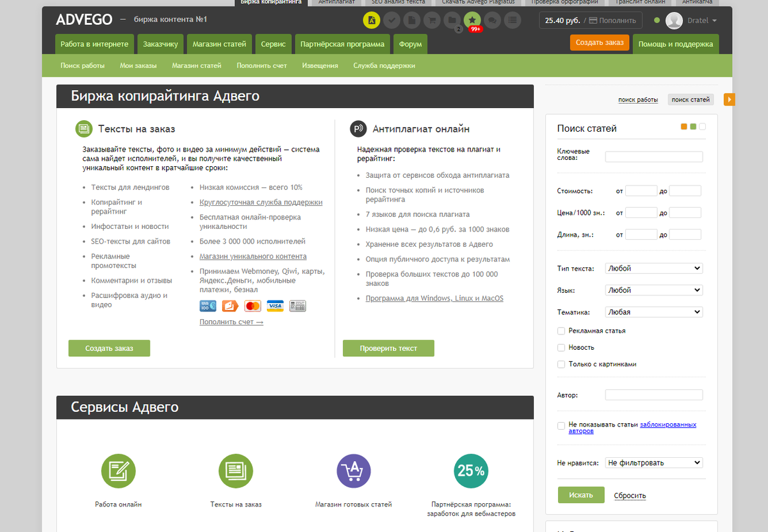This screenshot has width=768, height=532.
Task: Click the 'Искать' search button
Action: pyautogui.click(x=581, y=495)
